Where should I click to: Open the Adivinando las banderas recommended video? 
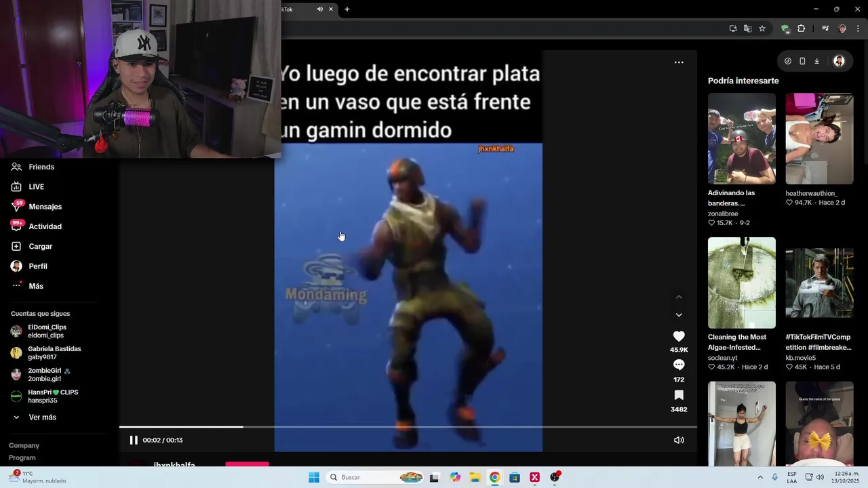coord(742,138)
